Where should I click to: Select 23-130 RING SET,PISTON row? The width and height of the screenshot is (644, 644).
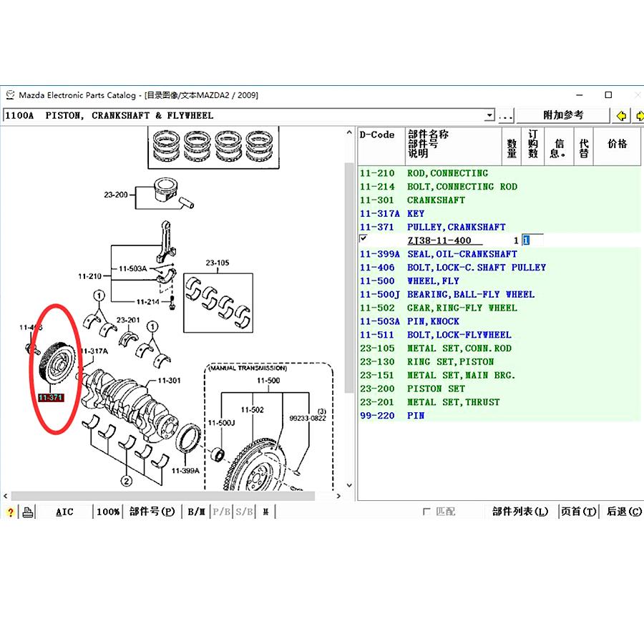499,362
